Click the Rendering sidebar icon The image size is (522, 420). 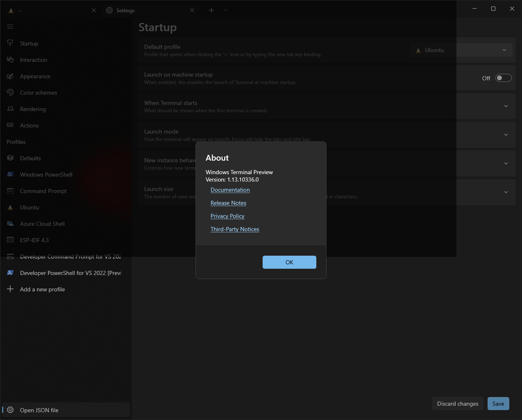point(10,109)
